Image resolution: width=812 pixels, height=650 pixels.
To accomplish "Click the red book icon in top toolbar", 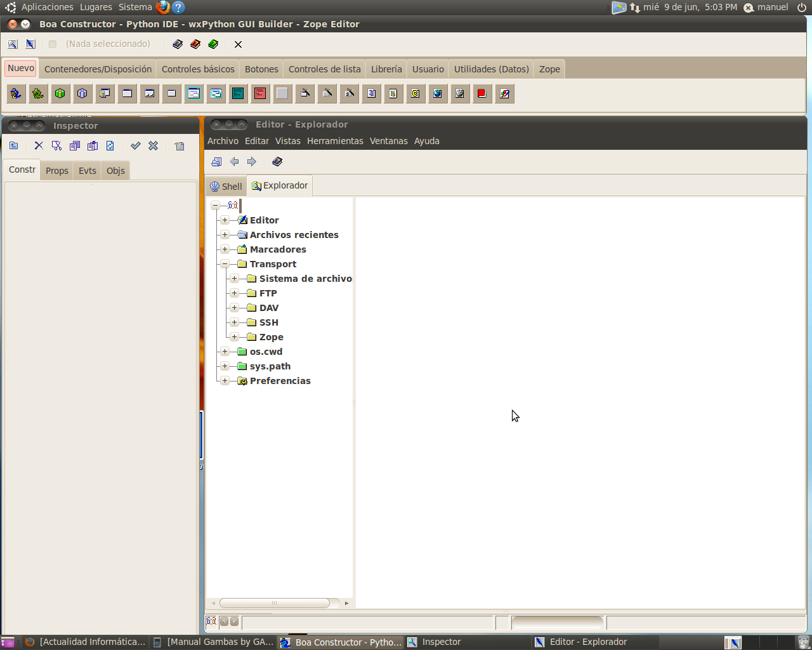I will tap(195, 44).
